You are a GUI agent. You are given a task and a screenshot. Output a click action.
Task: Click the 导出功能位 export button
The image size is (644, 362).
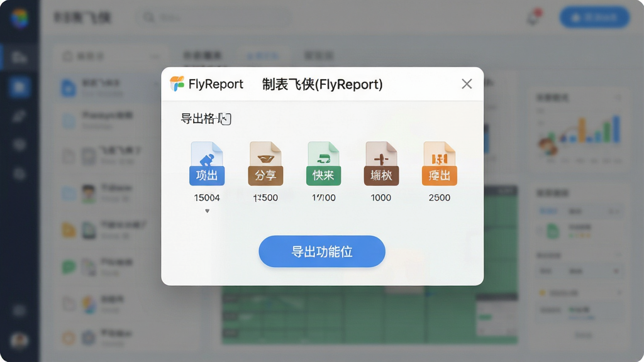[x=321, y=251]
